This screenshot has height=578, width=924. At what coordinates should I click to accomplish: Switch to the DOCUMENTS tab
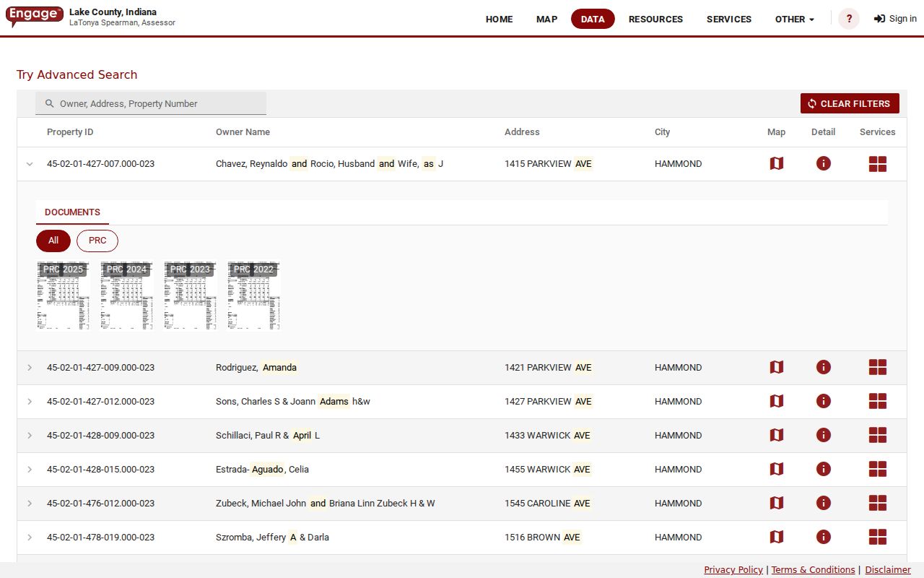pos(72,212)
